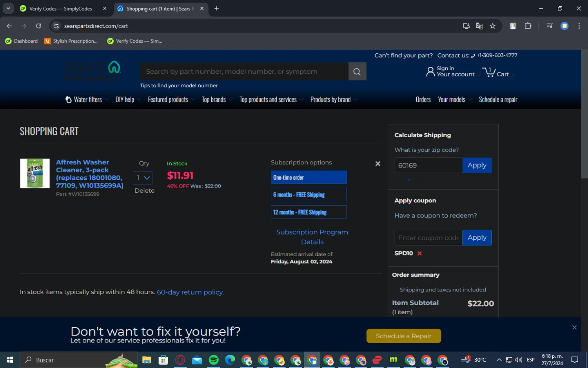
Task: Open the Qty quantity dropdown
Action: pos(143,178)
